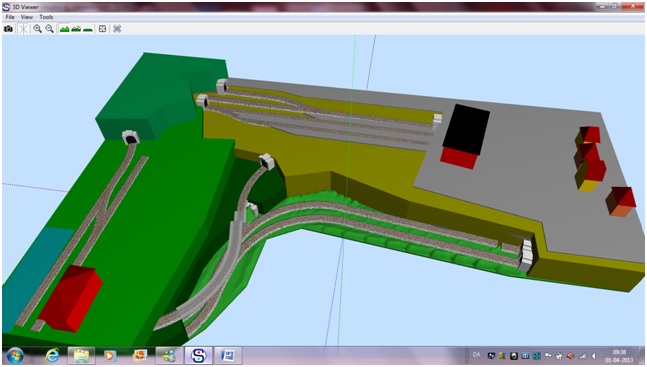647x367 pixels.
Task: Click the fit-to-view square icon
Action: pyautogui.click(x=102, y=28)
